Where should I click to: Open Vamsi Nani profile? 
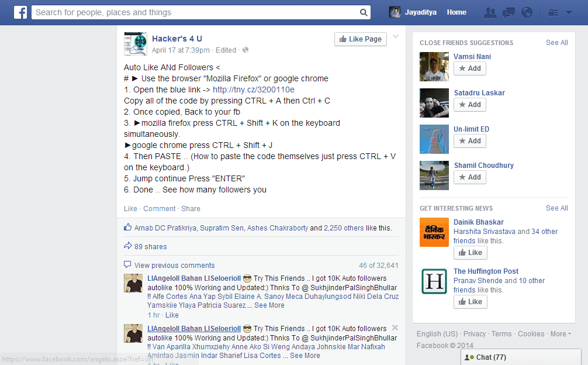pos(472,57)
